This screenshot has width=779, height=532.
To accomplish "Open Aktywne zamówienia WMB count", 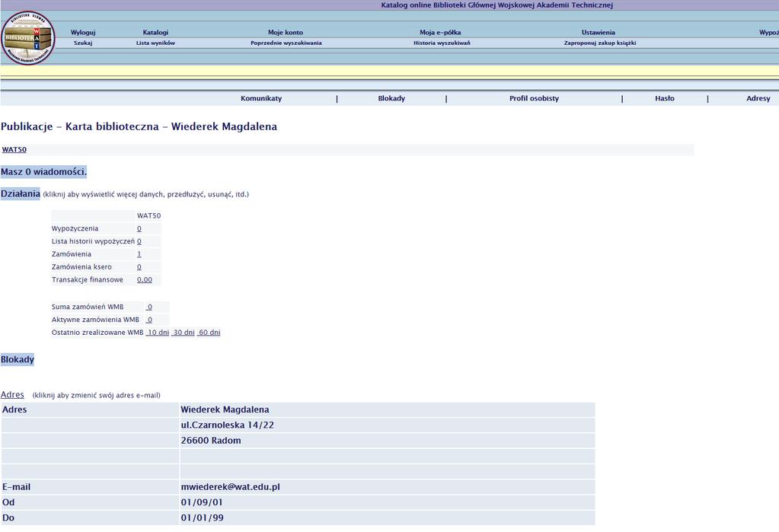I will [x=149, y=320].
